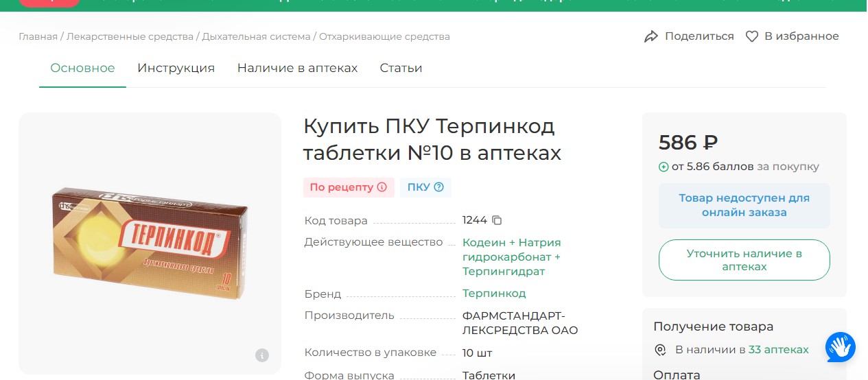
Task: Click green plus bonus points icon
Action: 664,167
